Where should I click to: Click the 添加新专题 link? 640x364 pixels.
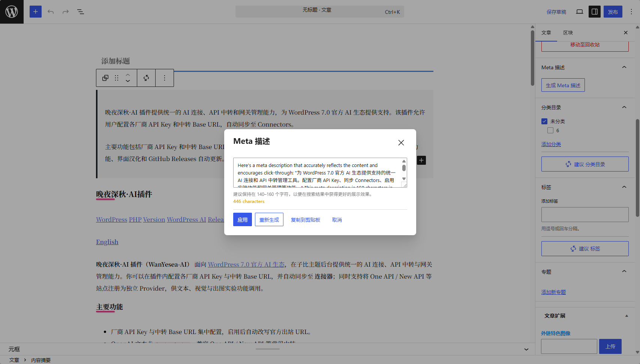553,292
